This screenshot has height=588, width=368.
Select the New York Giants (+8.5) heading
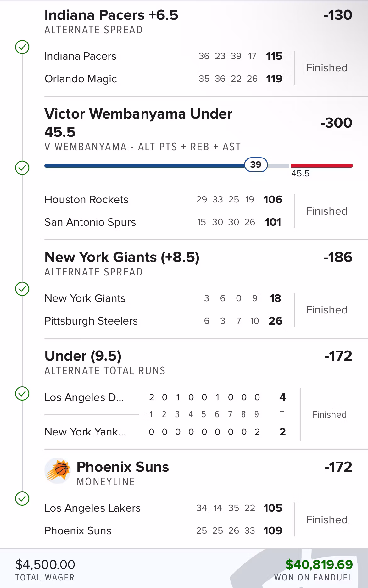click(x=122, y=257)
